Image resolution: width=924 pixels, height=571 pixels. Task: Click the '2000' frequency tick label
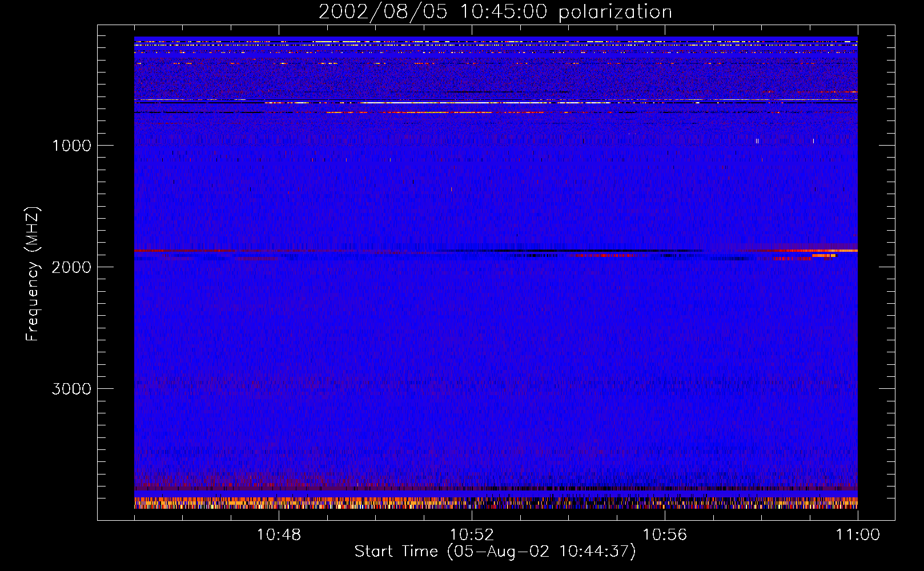coord(71,267)
